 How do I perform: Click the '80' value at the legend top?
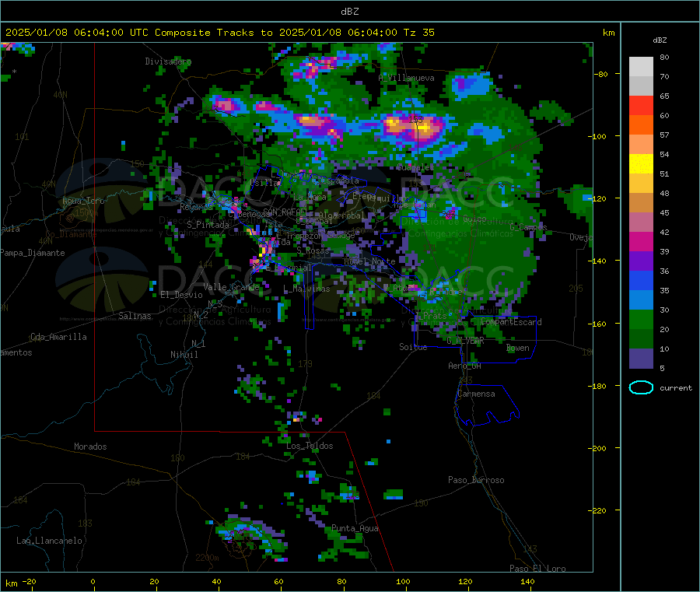[664, 57]
